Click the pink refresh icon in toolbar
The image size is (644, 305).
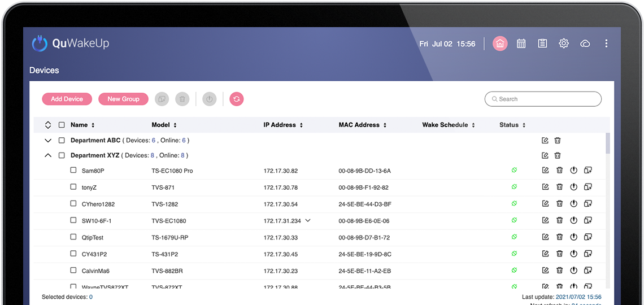[x=237, y=99]
